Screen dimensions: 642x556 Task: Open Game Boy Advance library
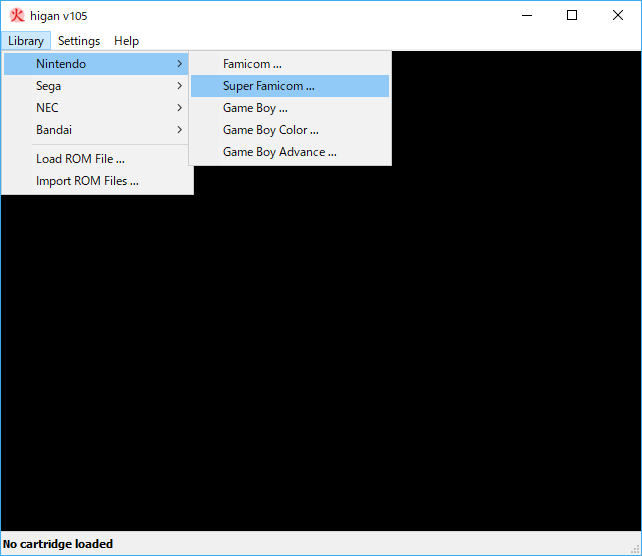[279, 152]
